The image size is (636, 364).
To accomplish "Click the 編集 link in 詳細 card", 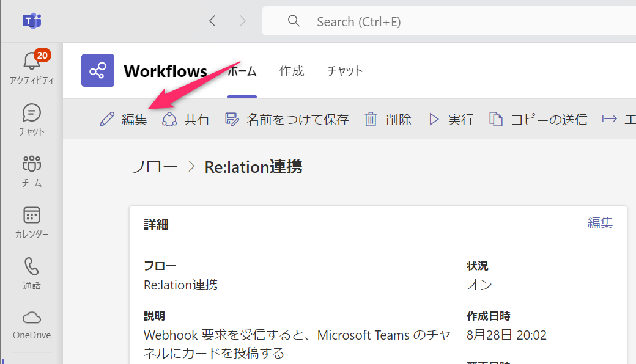I will 601,223.
